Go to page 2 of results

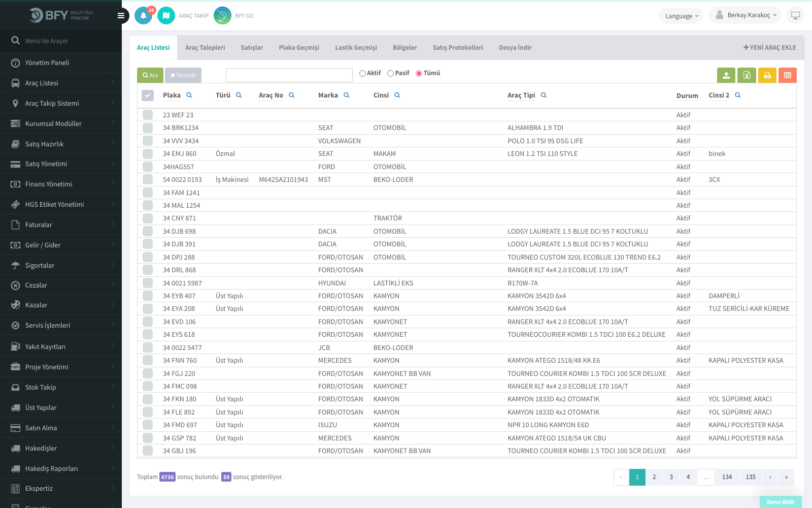click(x=654, y=477)
